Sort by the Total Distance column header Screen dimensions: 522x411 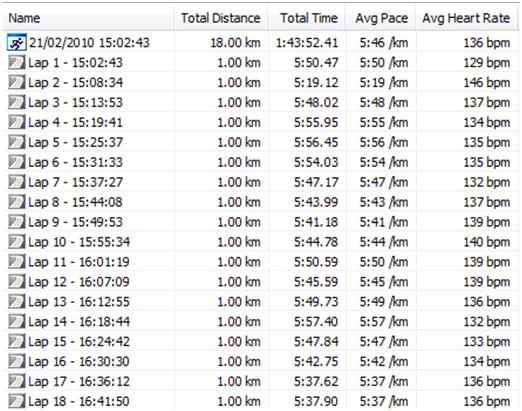[x=221, y=18]
